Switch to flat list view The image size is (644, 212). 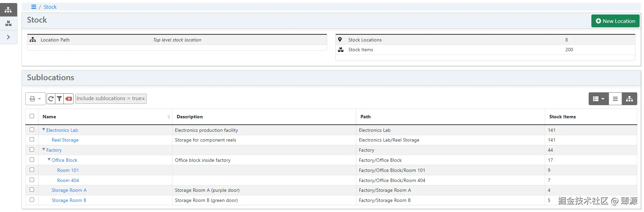(615, 99)
